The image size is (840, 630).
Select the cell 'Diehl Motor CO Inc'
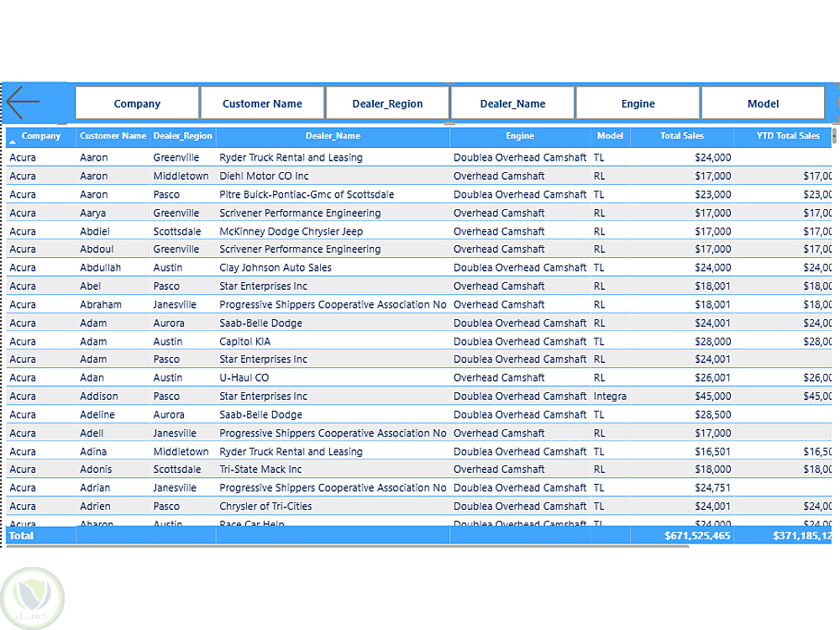pyautogui.click(x=264, y=176)
